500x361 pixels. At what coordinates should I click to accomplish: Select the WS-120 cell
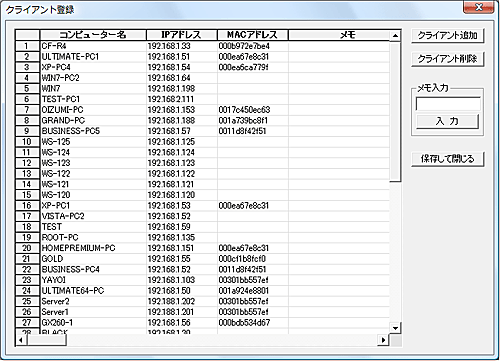[93, 195]
